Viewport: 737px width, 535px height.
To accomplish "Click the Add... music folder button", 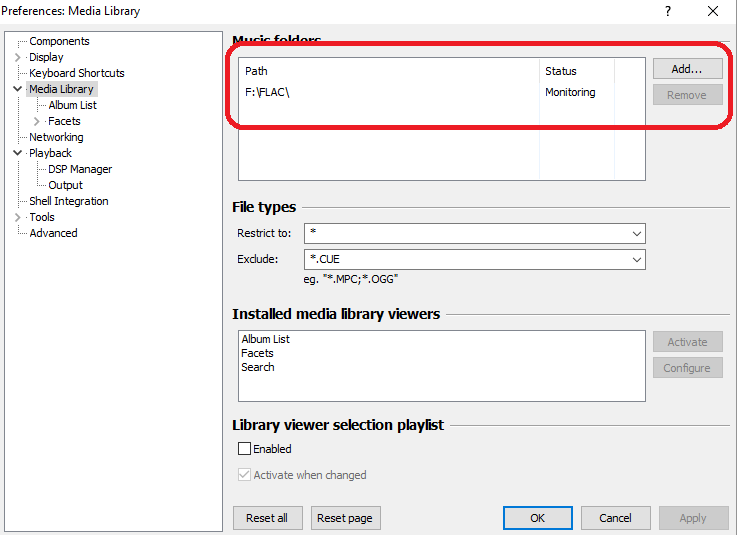I will [x=687, y=69].
